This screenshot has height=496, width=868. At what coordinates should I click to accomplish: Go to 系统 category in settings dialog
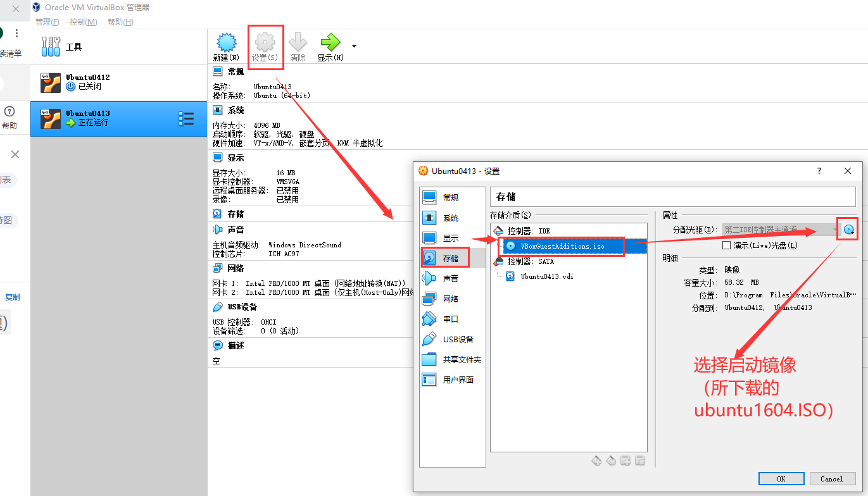coord(453,218)
